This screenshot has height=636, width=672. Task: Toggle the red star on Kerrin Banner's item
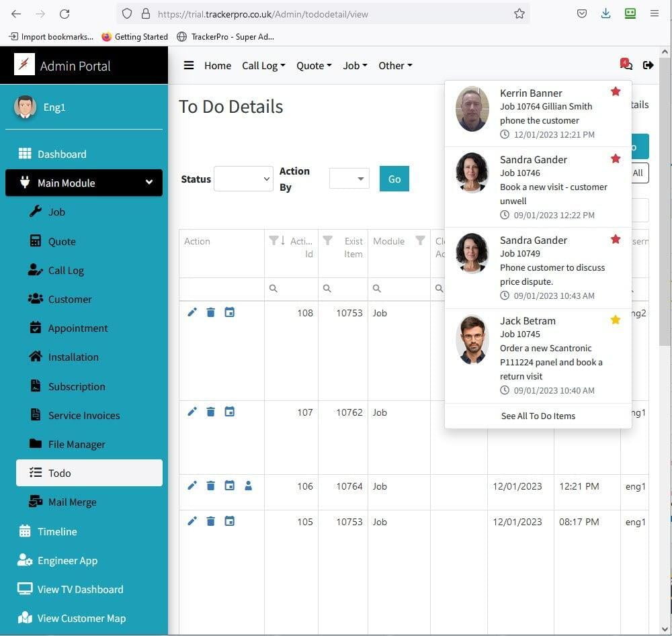click(615, 91)
